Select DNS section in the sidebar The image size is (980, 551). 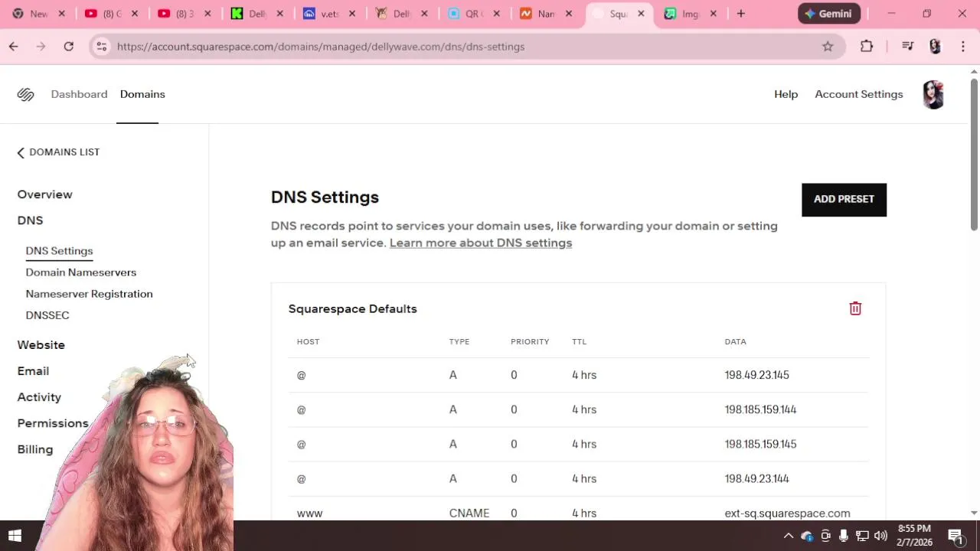coord(30,220)
